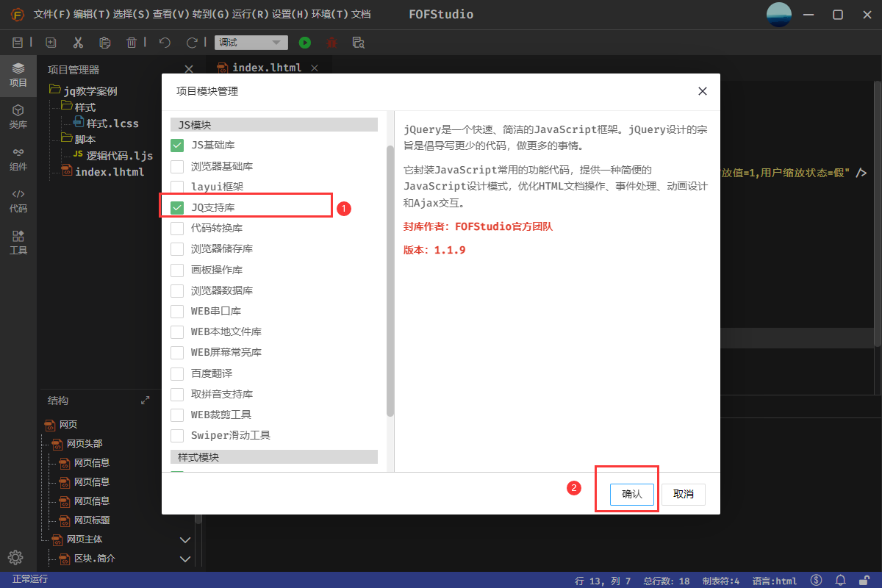Check the 浏览器储存库 checkbox
Viewport: 882px width, 588px height.
(177, 249)
